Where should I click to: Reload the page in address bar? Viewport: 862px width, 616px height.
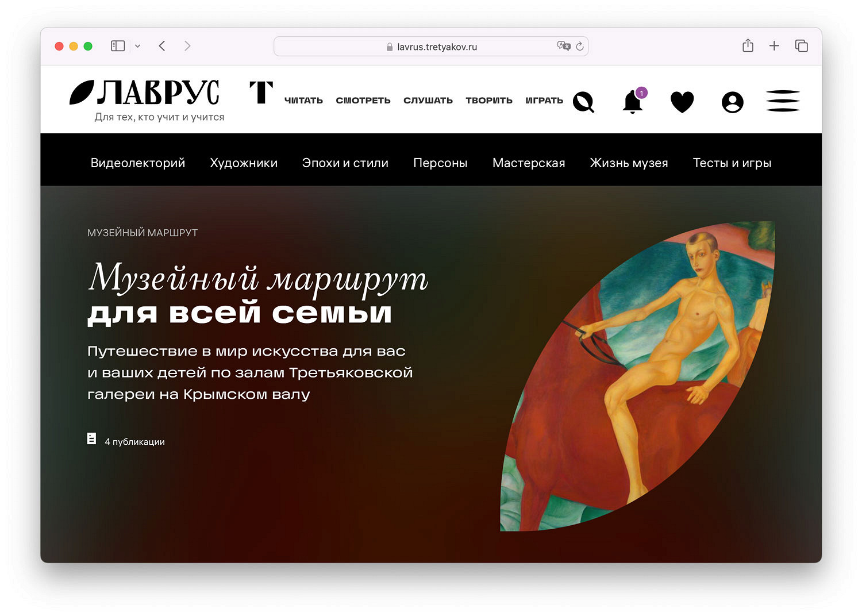tap(580, 46)
